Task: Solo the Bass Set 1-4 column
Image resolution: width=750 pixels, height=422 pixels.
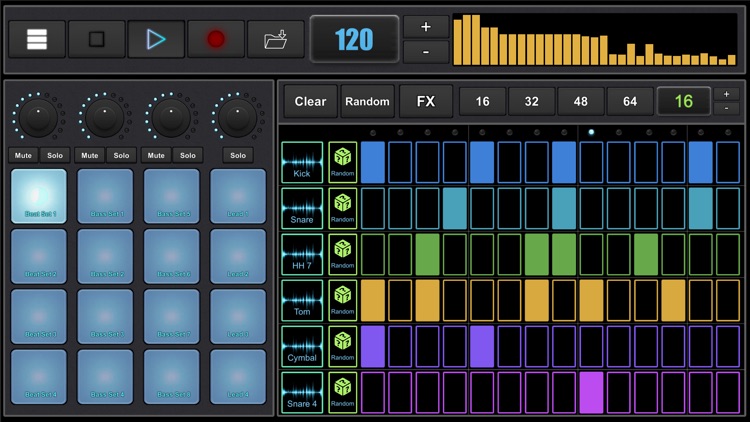Action: coord(121,155)
